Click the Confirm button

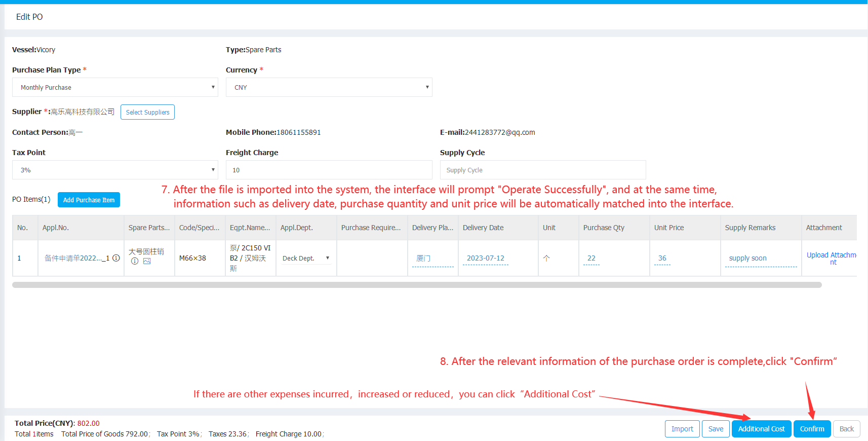(812, 429)
